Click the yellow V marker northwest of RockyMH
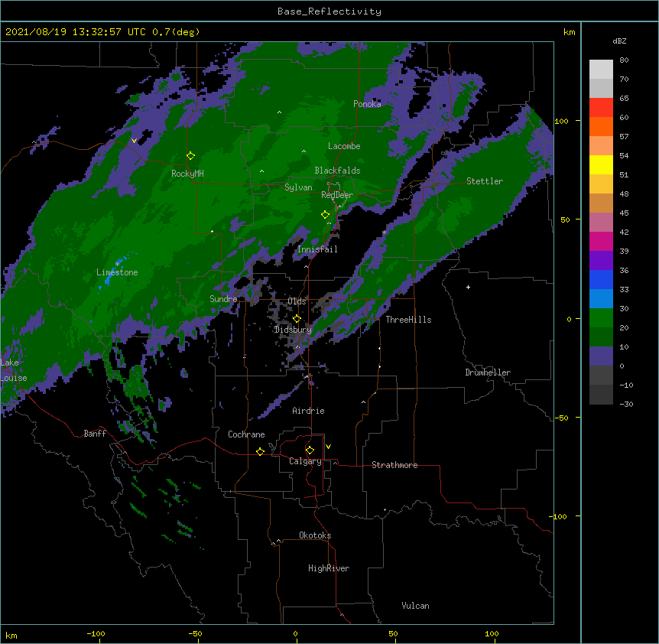The height and width of the screenshot is (644, 659). pyautogui.click(x=134, y=141)
